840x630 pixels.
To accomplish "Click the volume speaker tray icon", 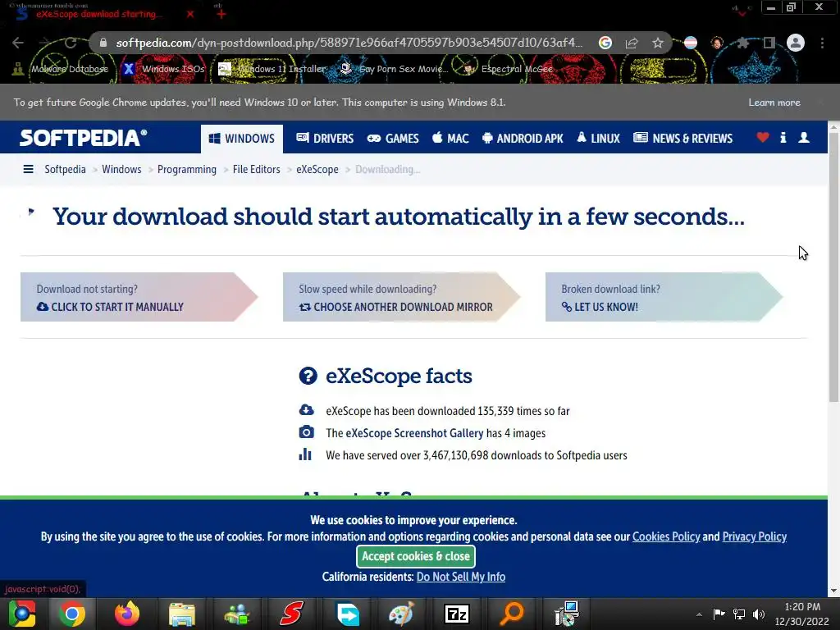I will pos(759,614).
